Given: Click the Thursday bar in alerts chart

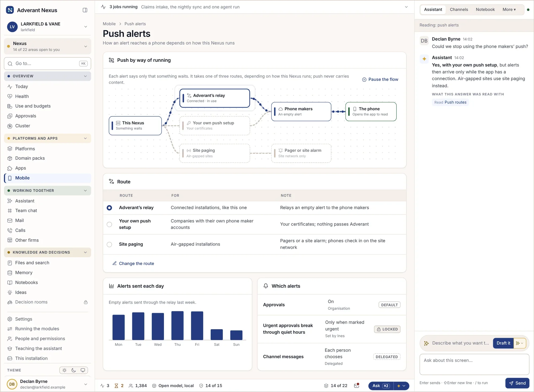Looking at the screenshot, I should [x=177, y=326].
